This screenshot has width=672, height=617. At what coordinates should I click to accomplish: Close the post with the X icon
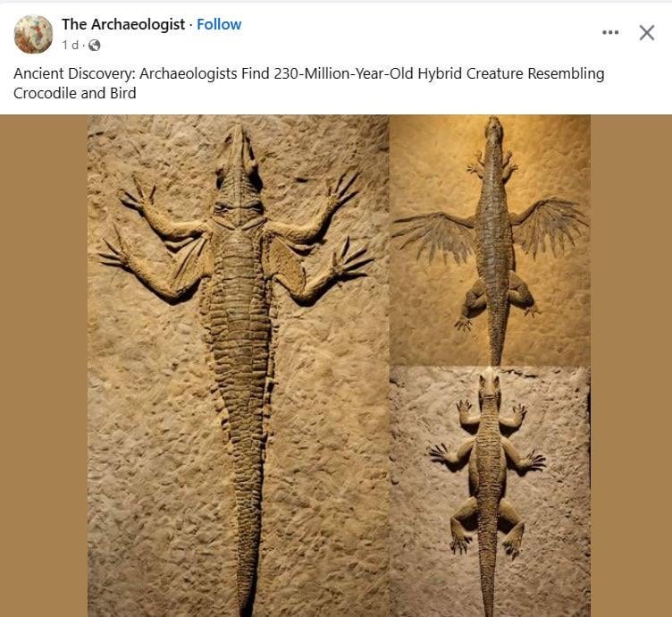pyautogui.click(x=647, y=32)
